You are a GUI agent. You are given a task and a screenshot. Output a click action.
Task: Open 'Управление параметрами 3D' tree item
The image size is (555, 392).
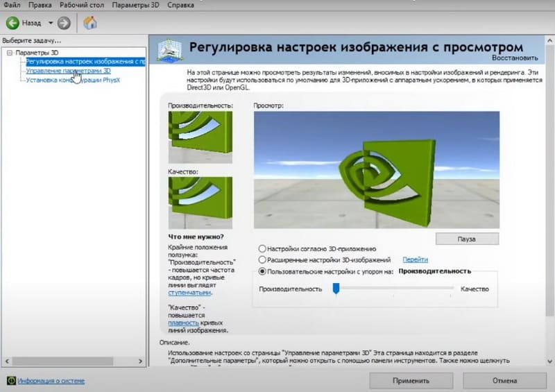[68, 71]
